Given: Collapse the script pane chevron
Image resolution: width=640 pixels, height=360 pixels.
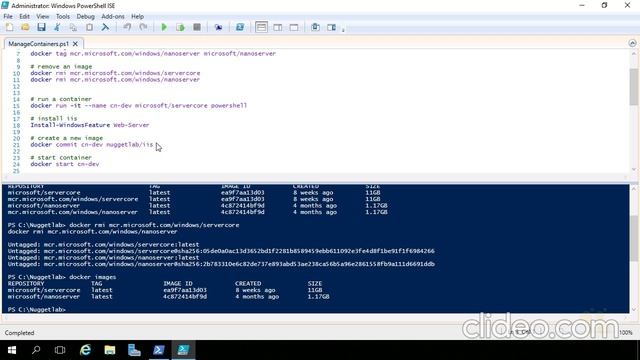Looking at the screenshot, I should [632, 43].
